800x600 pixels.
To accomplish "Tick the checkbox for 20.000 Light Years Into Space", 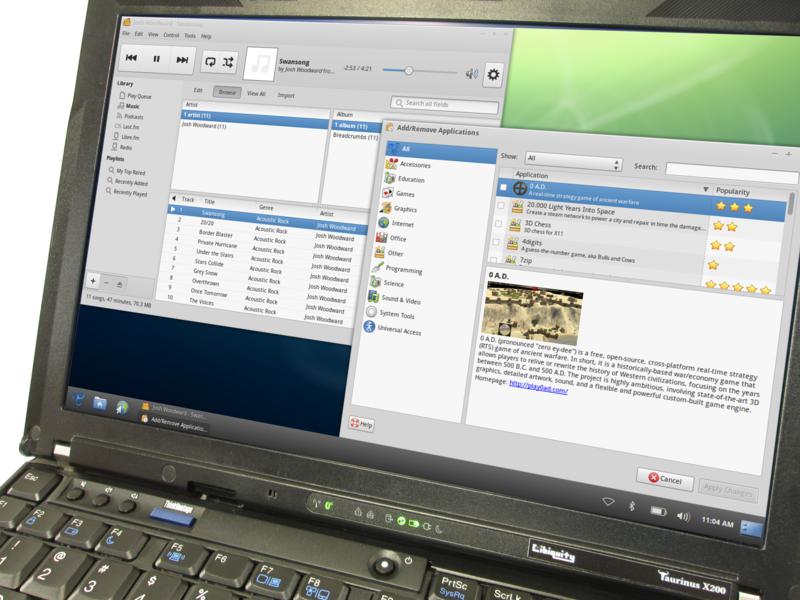I will [501, 205].
